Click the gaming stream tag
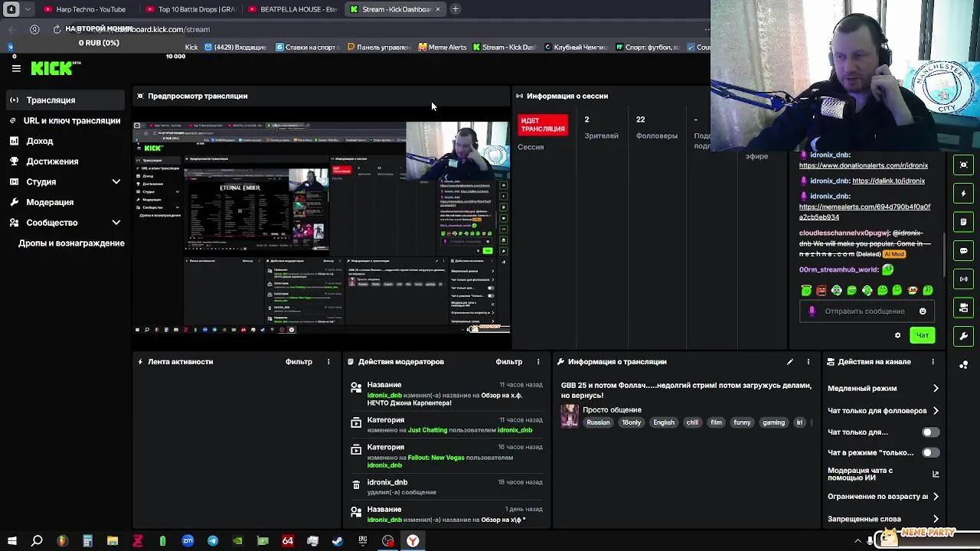 click(x=773, y=422)
